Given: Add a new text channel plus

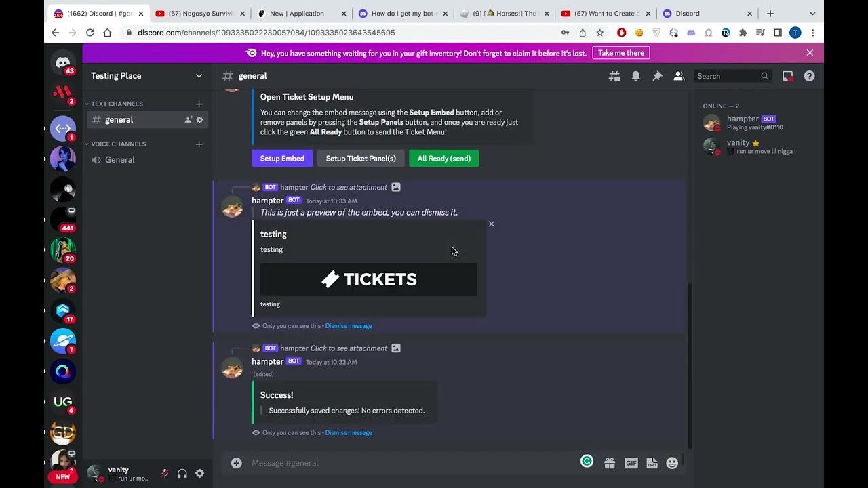Looking at the screenshot, I should click(199, 104).
